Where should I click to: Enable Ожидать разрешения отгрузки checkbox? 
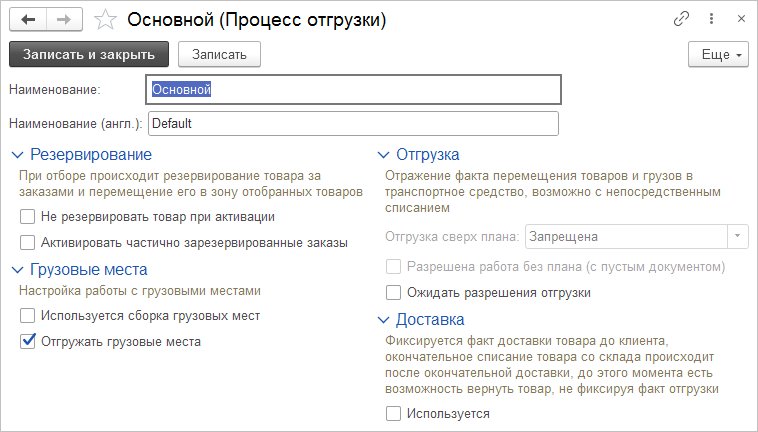[394, 292]
